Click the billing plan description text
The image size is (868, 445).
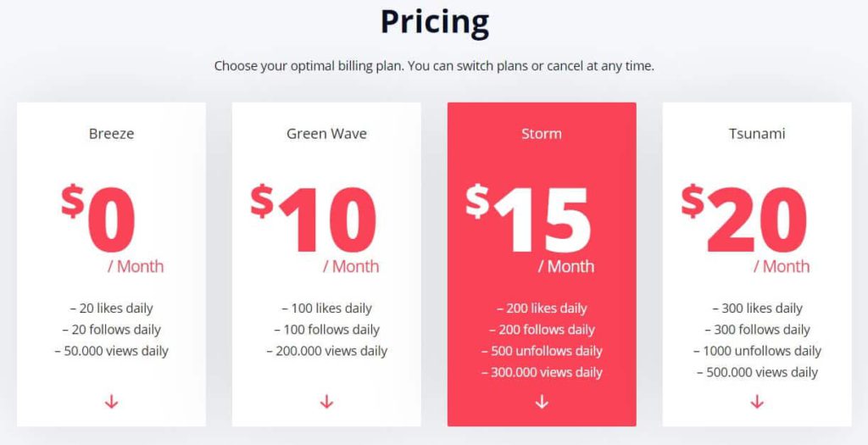(x=434, y=66)
